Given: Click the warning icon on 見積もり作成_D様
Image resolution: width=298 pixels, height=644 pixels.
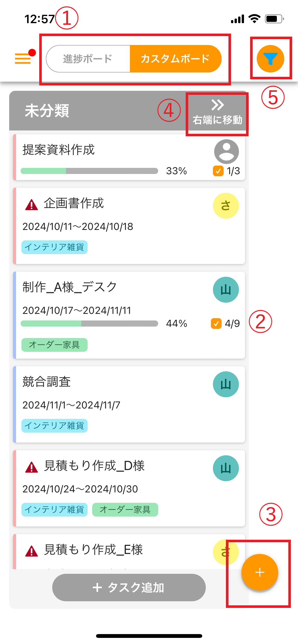Looking at the screenshot, I should [x=32, y=467].
